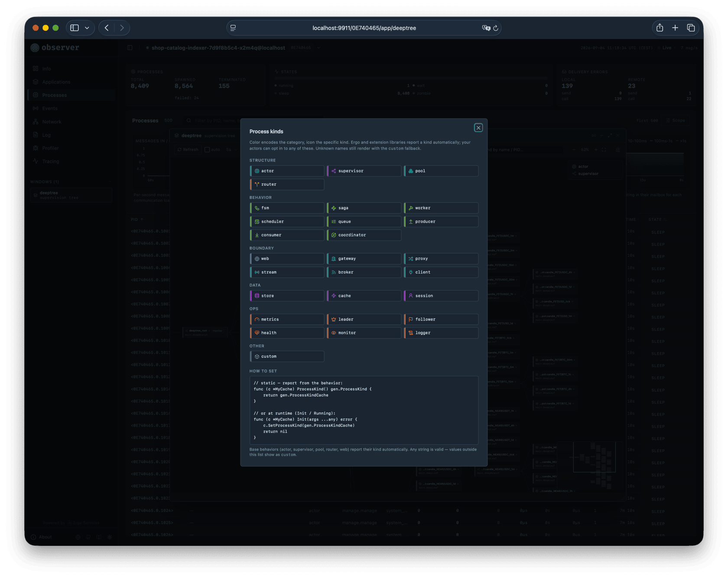Click the actor kind chip
The image size is (728, 578).
pyautogui.click(x=287, y=171)
